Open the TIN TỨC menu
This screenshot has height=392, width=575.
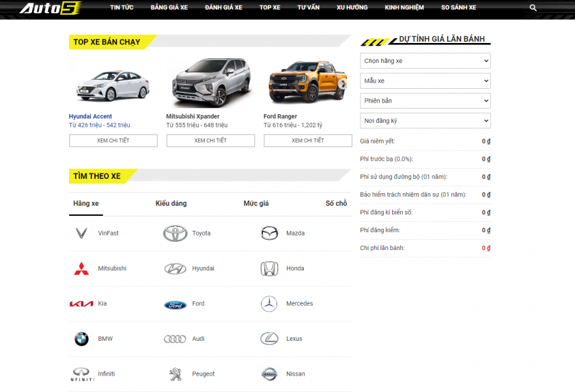click(122, 8)
